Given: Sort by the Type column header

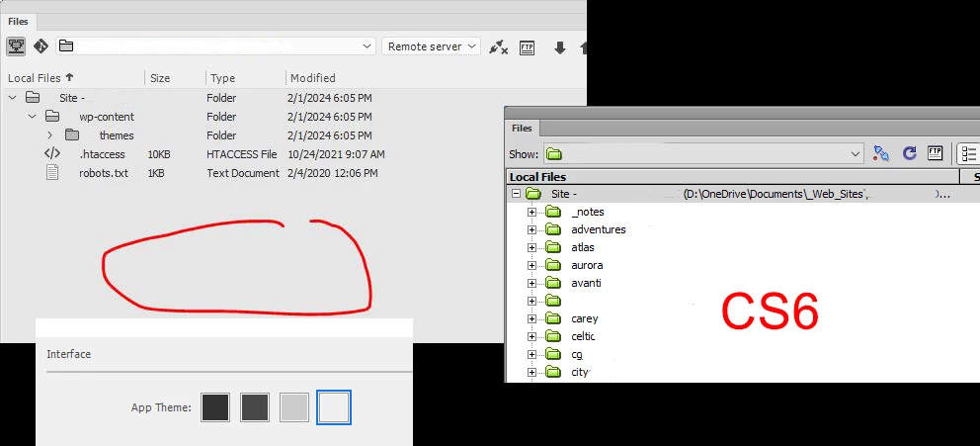Looking at the screenshot, I should coord(222,78).
